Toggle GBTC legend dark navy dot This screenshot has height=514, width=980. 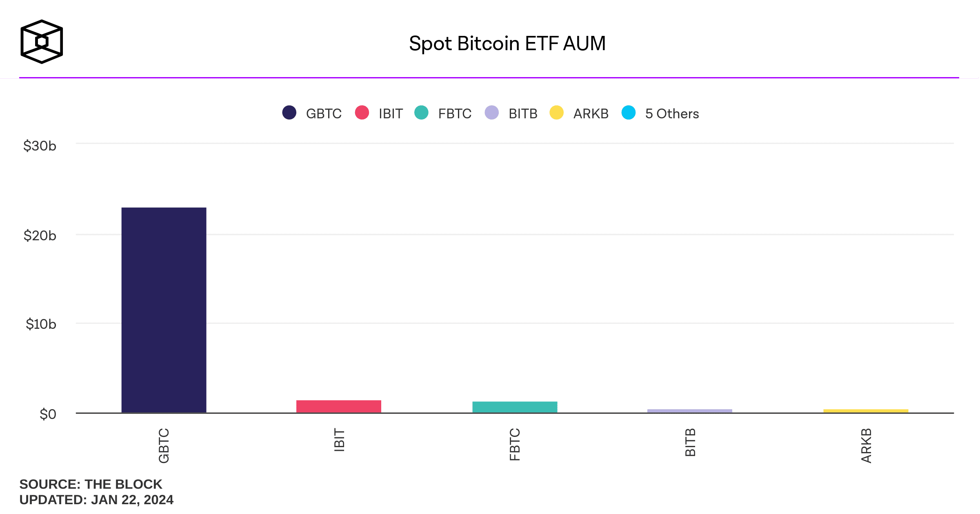289,113
